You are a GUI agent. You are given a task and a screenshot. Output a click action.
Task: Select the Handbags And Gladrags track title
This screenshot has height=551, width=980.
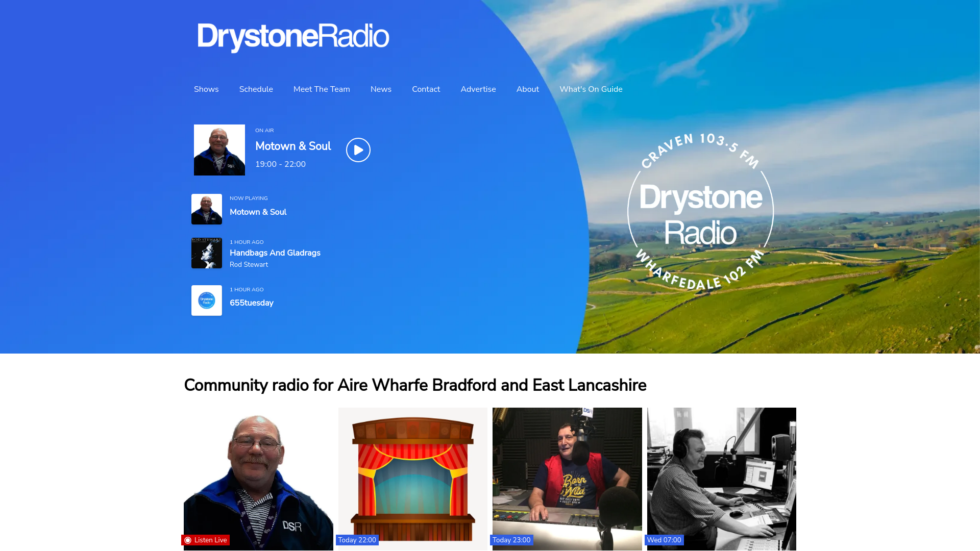pos(275,253)
